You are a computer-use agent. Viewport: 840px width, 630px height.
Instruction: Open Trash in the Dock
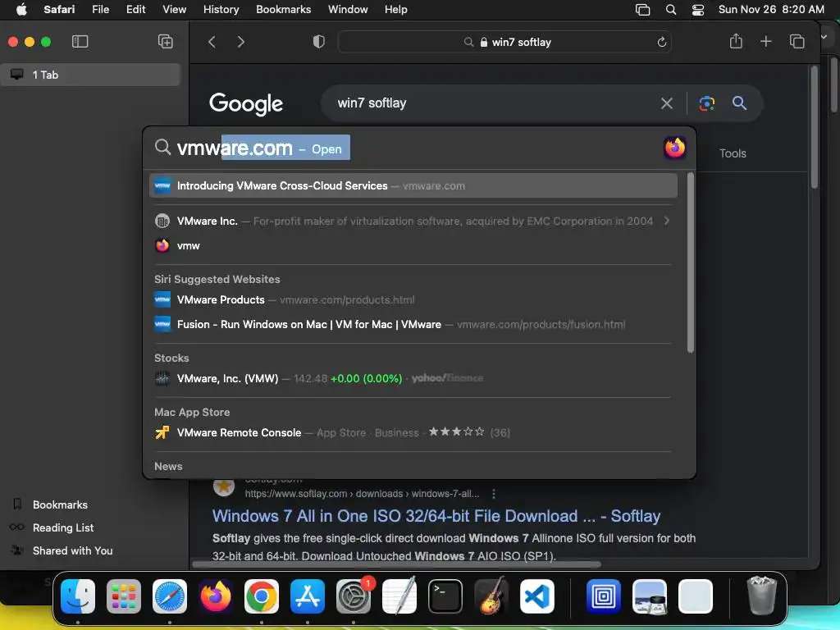pos(762,595)
